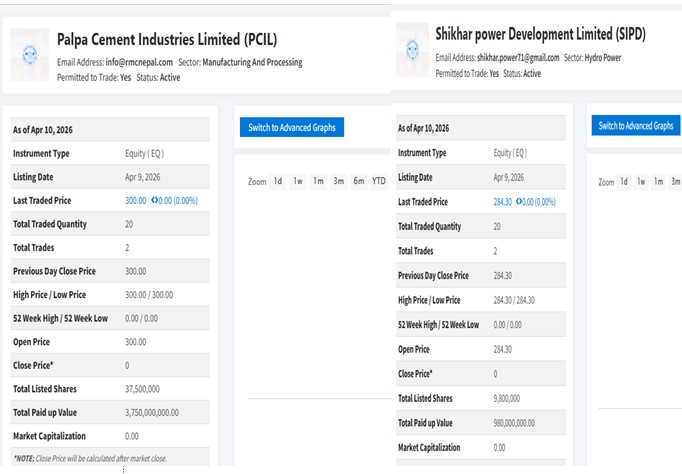Image resolution: width=682 pixels, height=474 pixels.
Task: Select 1w zoom on Palpa Cement chart
Action: pos(298,181)
